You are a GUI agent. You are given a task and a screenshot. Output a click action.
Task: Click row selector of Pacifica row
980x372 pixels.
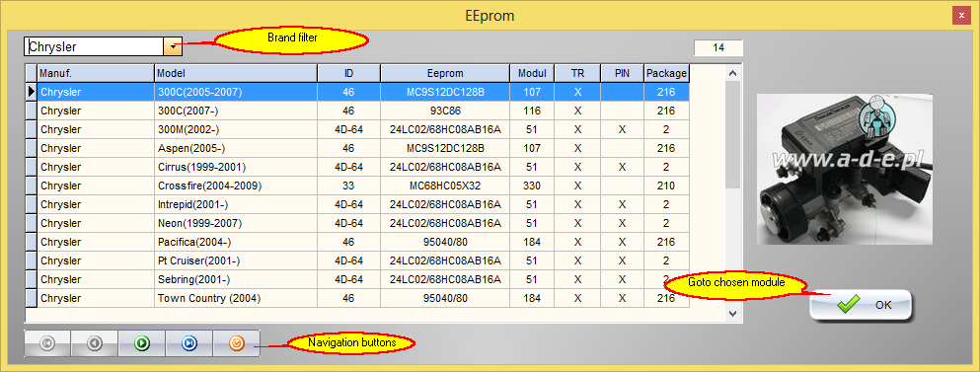coord(31,242)
